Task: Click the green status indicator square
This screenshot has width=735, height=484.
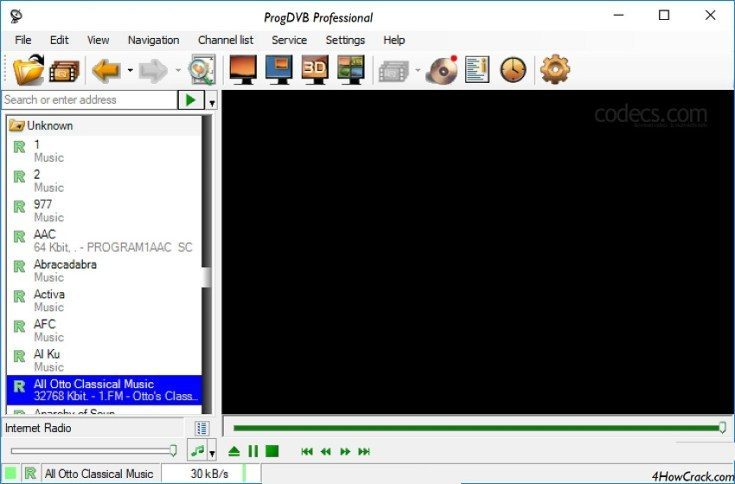Action: coord(10,473)
